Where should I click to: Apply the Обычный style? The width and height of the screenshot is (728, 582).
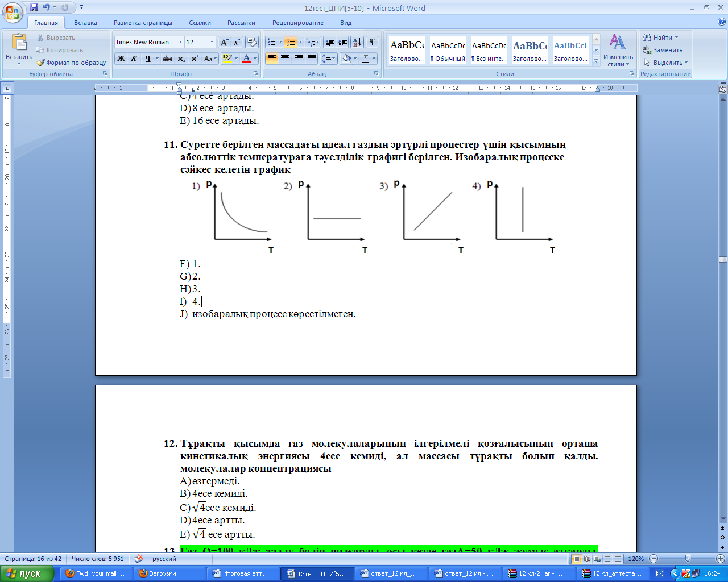point(448,51)
